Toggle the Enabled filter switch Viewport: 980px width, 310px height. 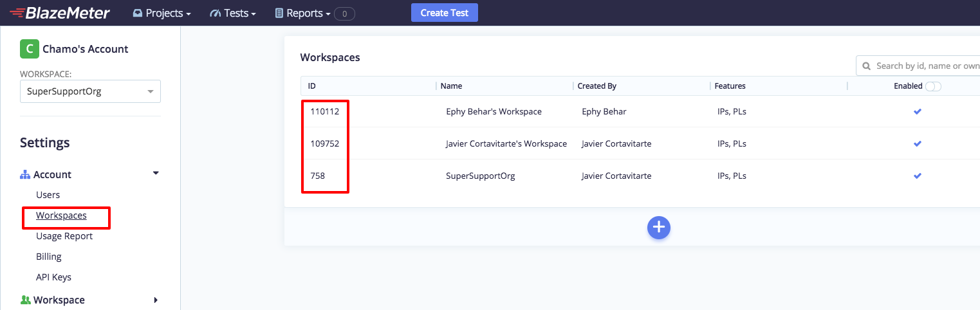coord(933,86)
